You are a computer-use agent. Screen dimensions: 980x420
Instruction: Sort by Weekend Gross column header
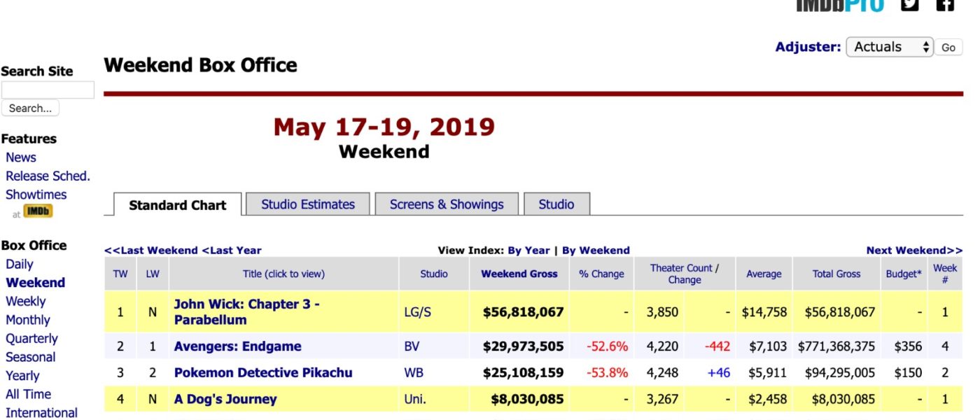tap(519, 274)
